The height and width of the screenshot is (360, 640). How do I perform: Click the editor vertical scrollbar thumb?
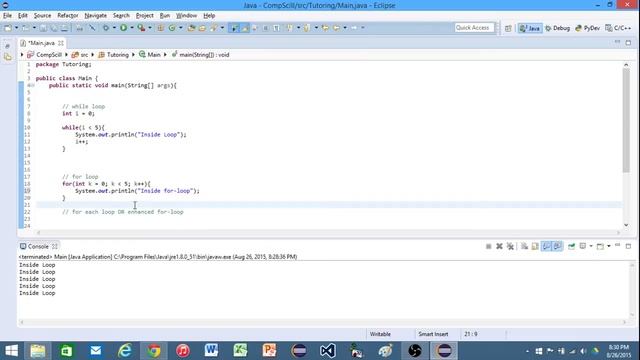[x=626, y=120]
